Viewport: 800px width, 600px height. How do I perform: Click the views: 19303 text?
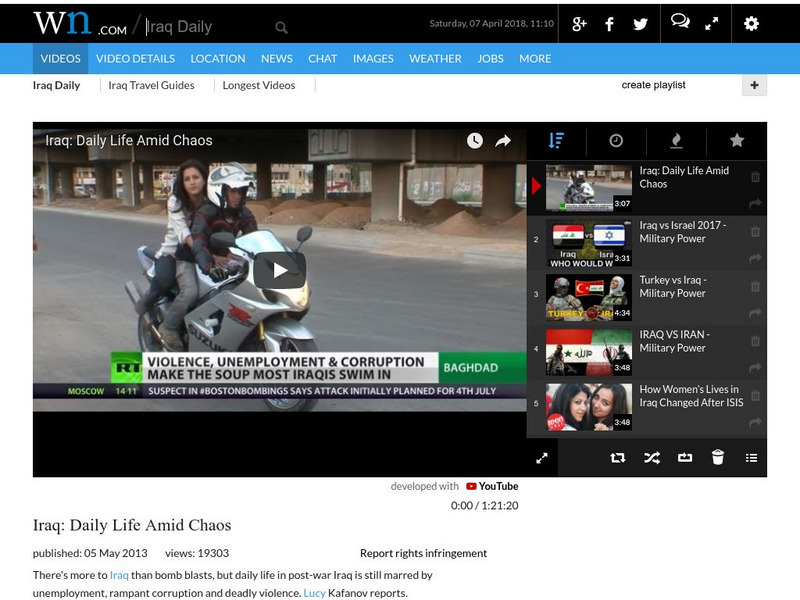(x=197, y=553)
